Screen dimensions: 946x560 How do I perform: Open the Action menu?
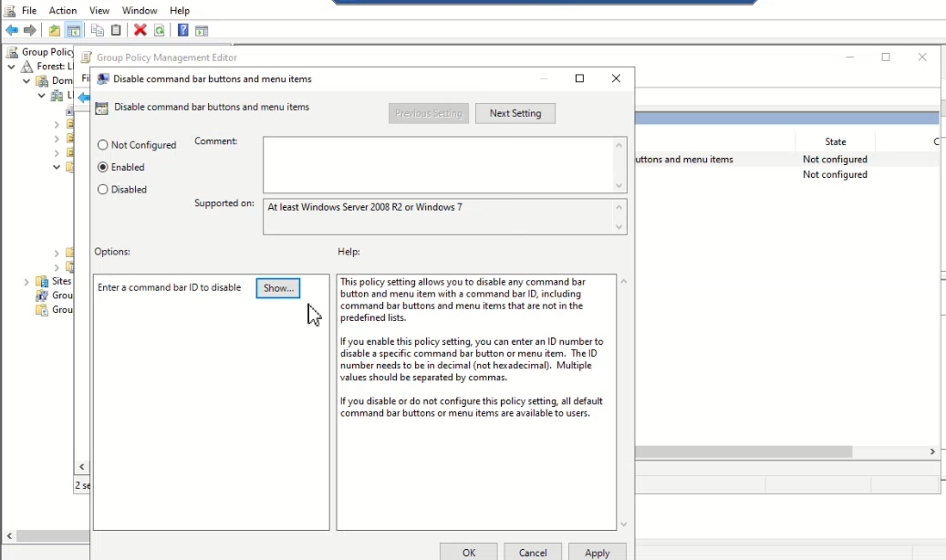(x=62, y=10)
